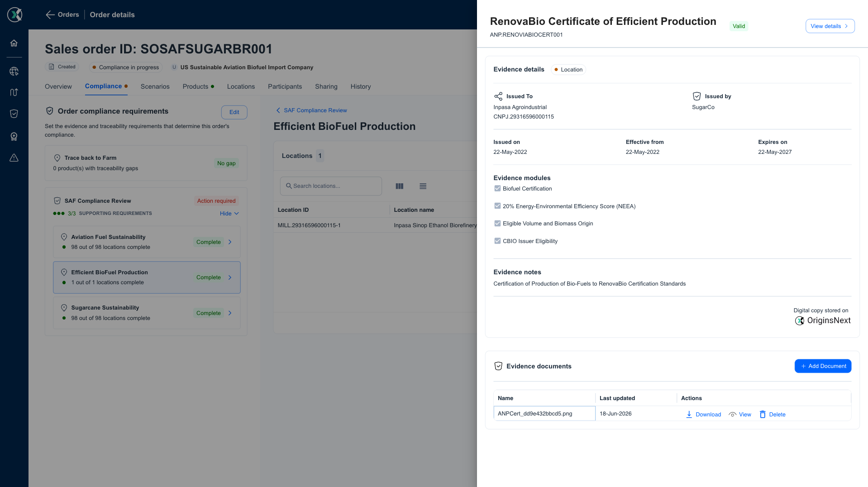This screenshot has width=868, height=487.
Task: Toggle the Biofuel Certification checkbox
Action: 497,189
